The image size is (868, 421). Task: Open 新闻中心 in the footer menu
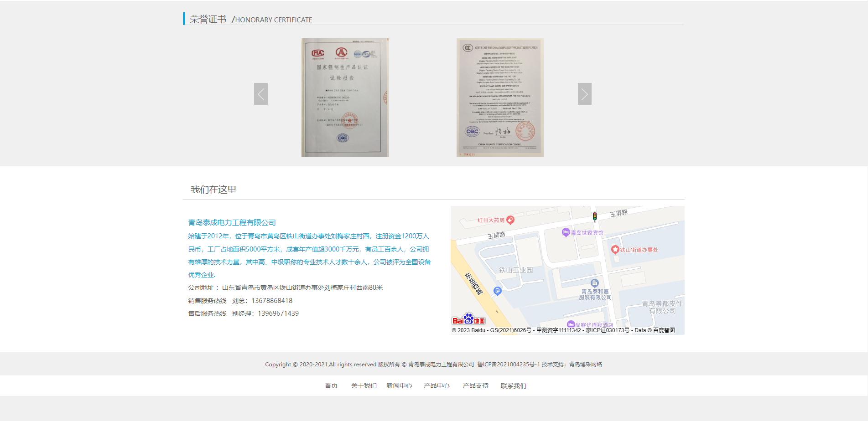(x=399, y=385)
